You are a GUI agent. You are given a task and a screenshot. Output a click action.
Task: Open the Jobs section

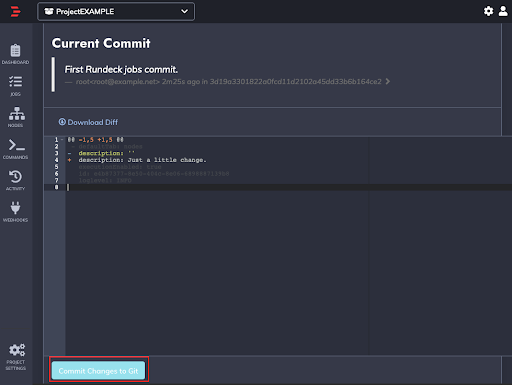tap(15, 86)
